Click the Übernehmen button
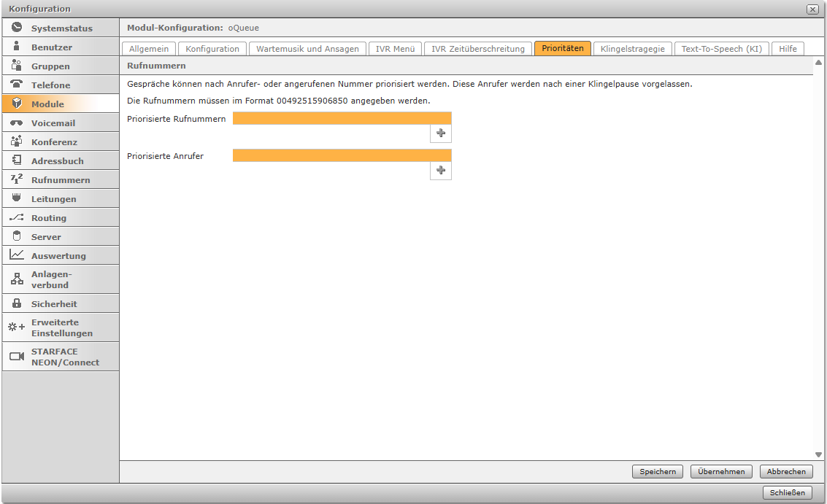The image size is (827, 504). point(721,472)
